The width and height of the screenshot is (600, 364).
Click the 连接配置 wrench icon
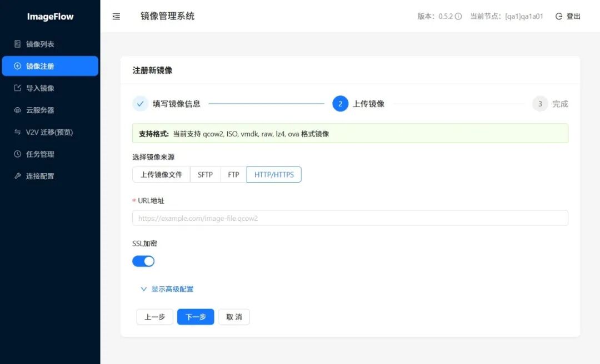pyautogui.click(x=17, y=176)
